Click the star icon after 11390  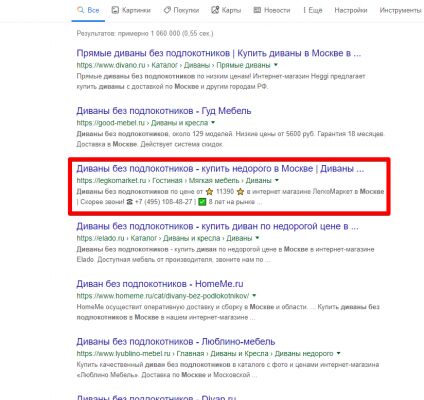point(240,192)
